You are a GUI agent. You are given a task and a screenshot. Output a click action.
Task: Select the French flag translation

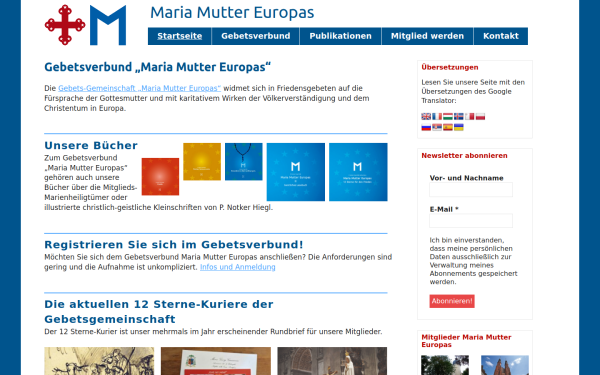[437, 116]
